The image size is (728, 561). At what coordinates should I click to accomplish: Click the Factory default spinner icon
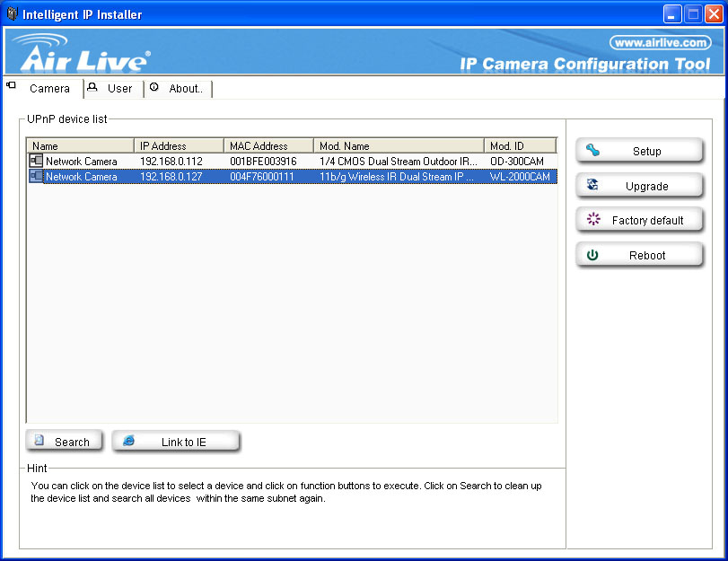(x=592, y=220)
